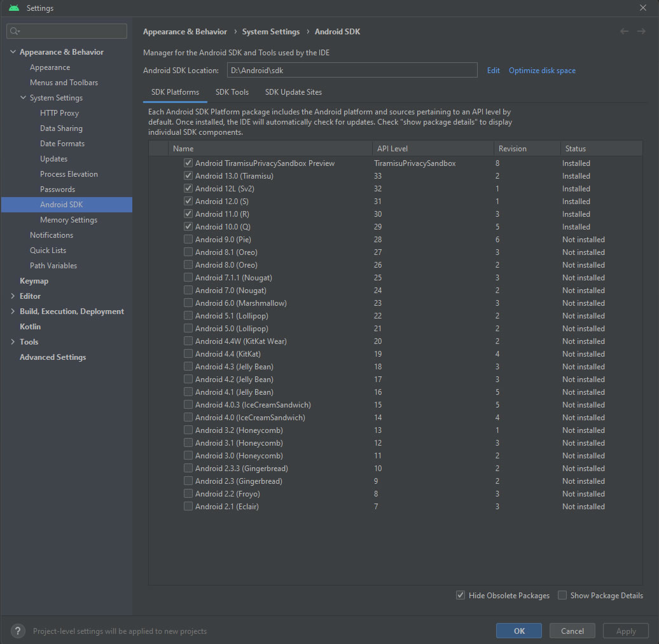Viewport: 659px width, 644px height.
Task: Open Process Elevation settings
Action: point(69,174)
